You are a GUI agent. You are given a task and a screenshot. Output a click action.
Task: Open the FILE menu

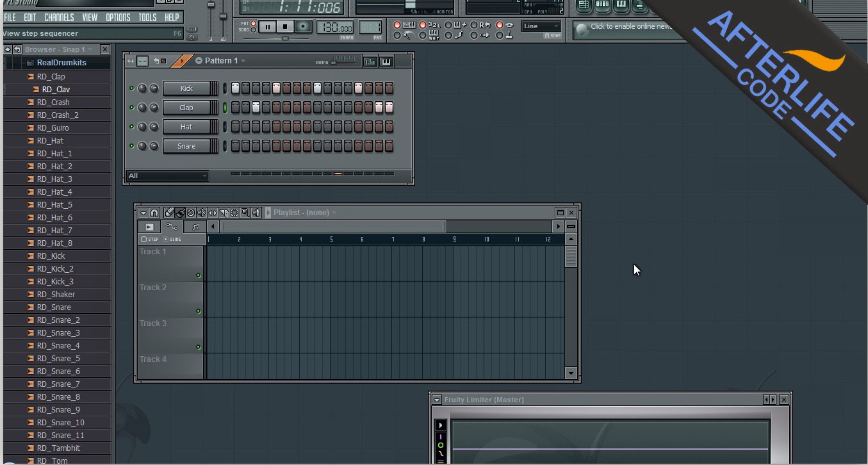(10, 17)
